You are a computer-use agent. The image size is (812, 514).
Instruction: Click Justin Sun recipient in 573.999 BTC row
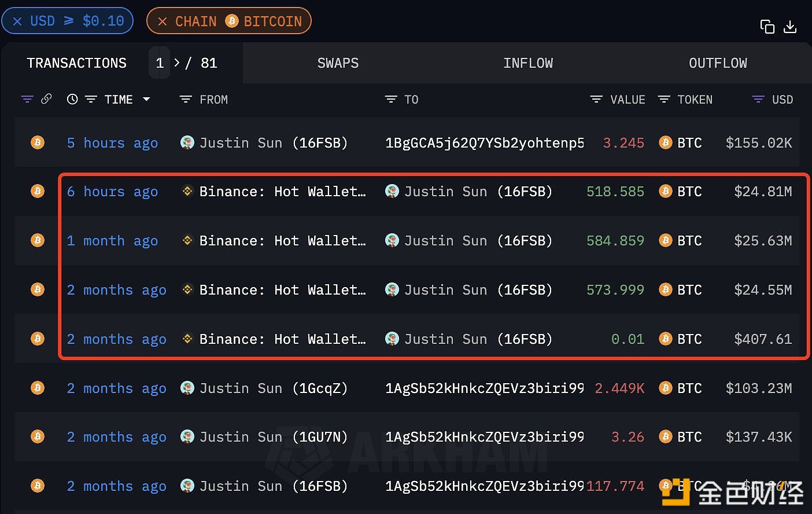tap(478, 290)
